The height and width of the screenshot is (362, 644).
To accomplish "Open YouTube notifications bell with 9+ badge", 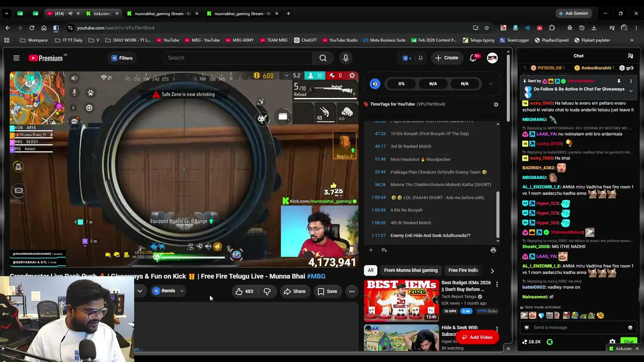I will [473, 58].
